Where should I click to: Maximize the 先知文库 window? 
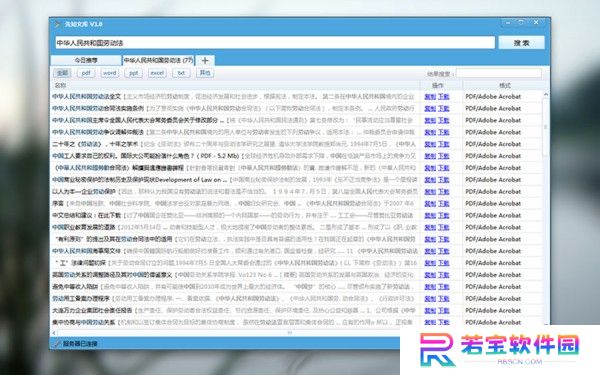coord(521,23)
